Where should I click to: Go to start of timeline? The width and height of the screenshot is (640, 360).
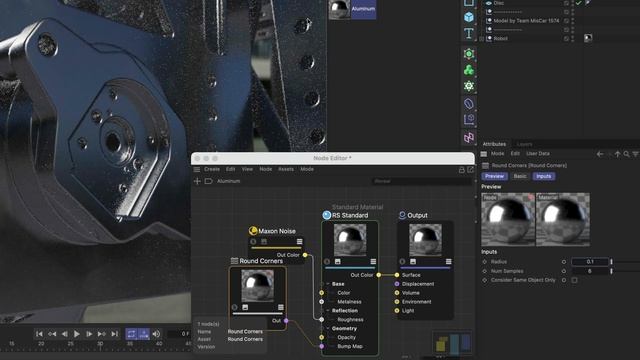39,334
